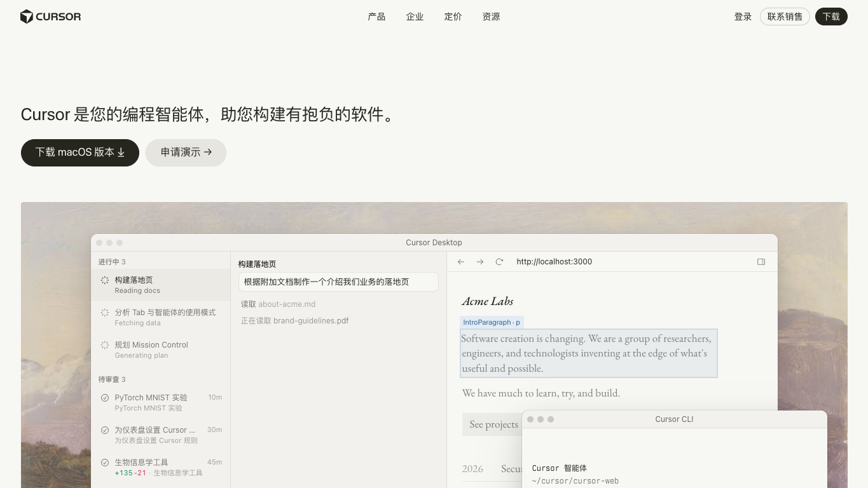868x488 pixels.
Task: Open the 产品 navigation menu
Action: click(x=376, y=17)
